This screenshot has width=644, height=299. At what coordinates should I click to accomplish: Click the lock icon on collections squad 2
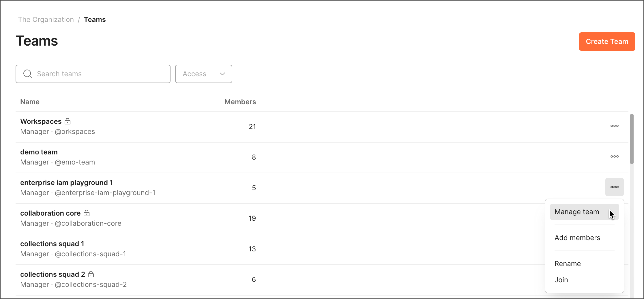[x=91, y=274]
